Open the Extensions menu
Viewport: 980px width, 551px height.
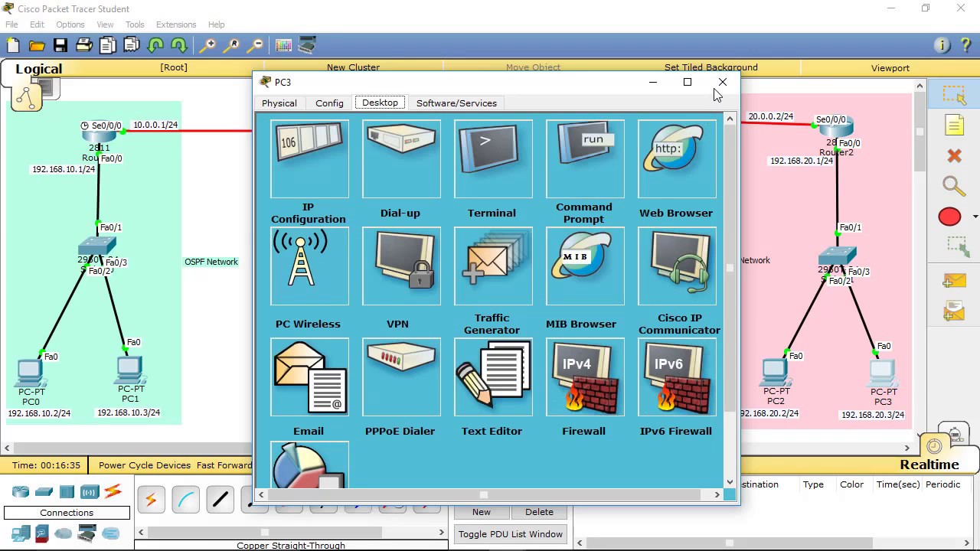pyautogui.click(x=176, y=24)
